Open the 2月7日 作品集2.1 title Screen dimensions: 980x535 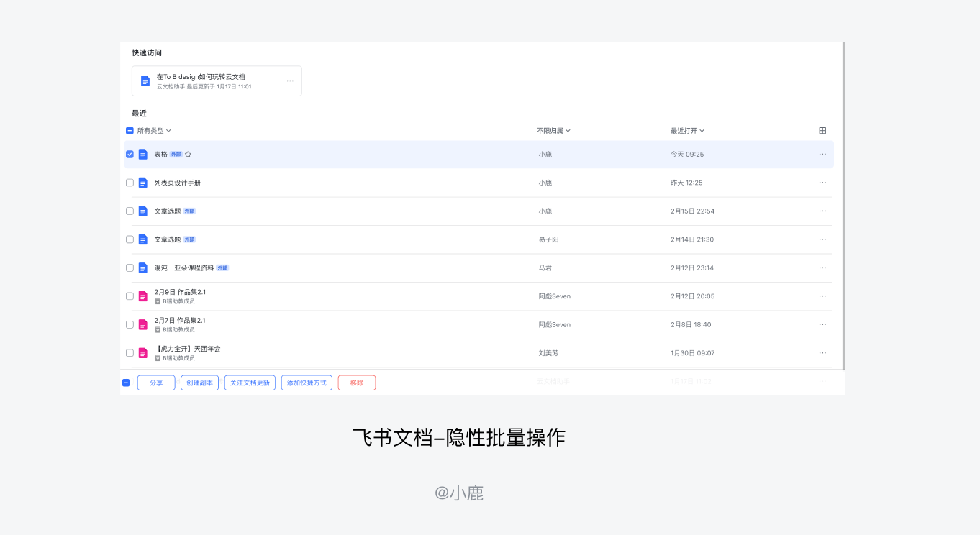click(x=180, y=321)
